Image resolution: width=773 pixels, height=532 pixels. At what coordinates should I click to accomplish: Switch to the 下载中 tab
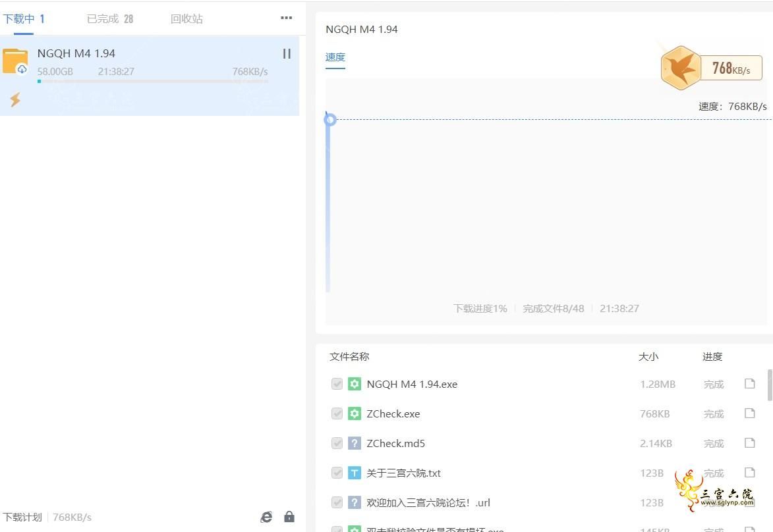click(24, 18)
